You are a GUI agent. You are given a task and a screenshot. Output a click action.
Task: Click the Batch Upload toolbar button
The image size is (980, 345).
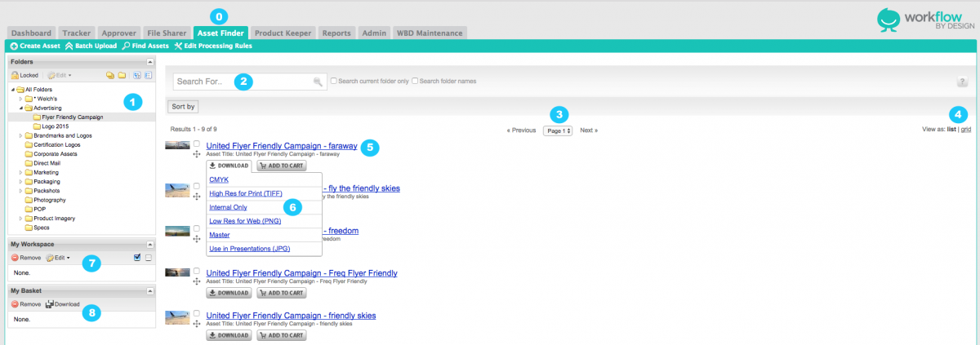coord(90,46)
